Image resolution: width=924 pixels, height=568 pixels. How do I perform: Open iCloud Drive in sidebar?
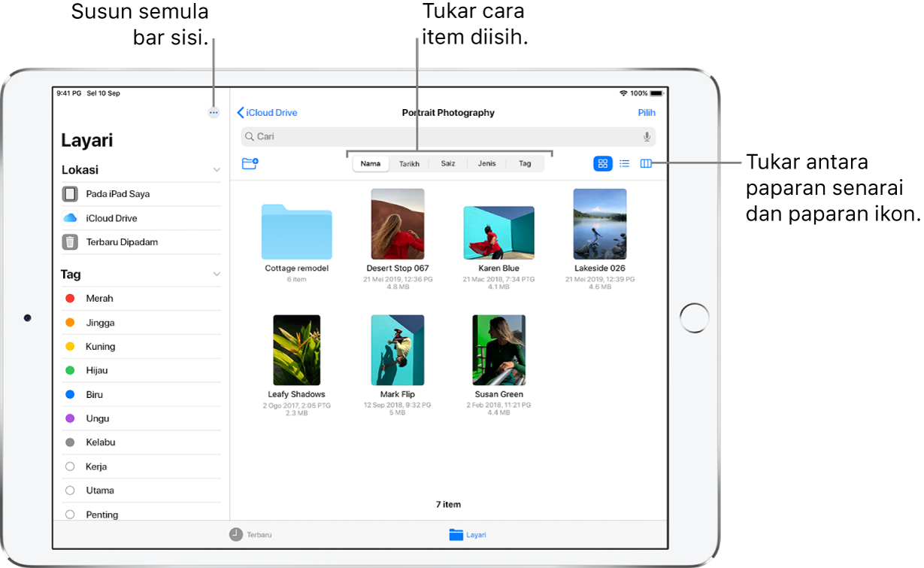click(x=141, y=218)
